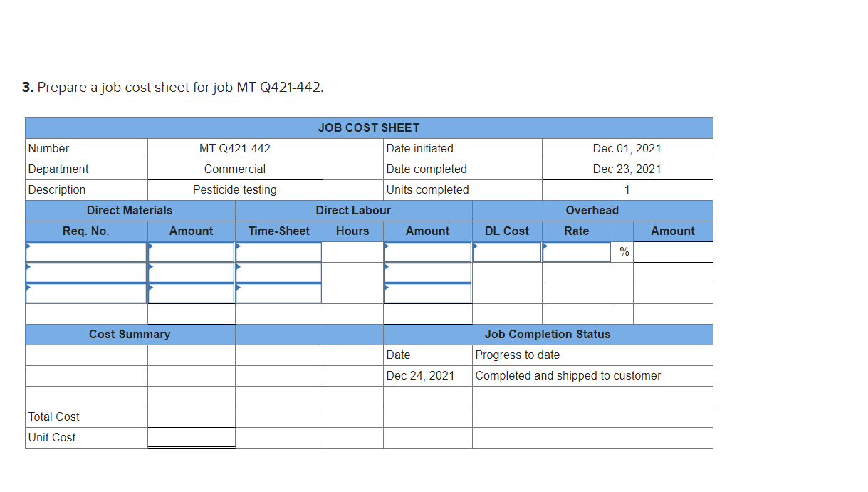Select second Direct Labour Amount cell
Screen dimensions: 868x492
pyautogui.click(x=427, y=273)
